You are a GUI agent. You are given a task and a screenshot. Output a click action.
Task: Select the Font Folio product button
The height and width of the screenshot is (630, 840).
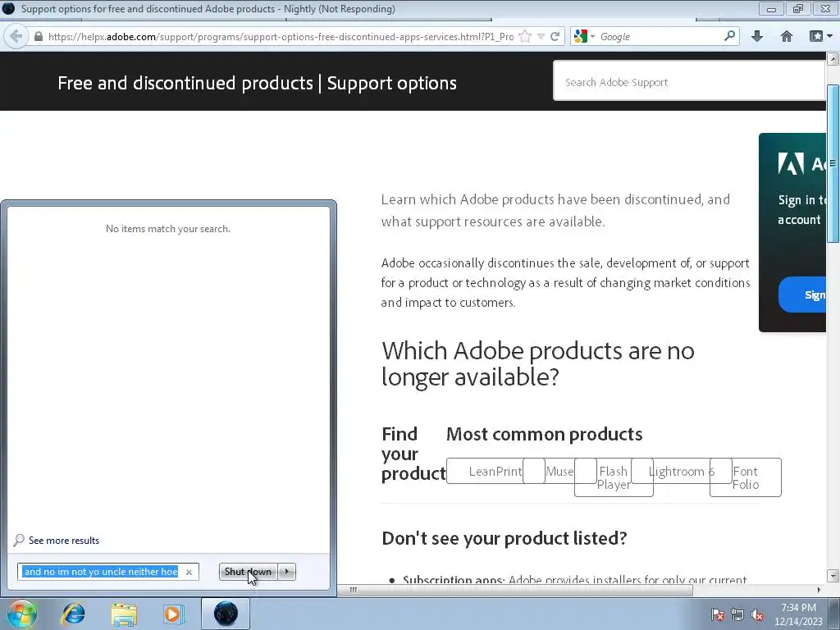point(745,477)
